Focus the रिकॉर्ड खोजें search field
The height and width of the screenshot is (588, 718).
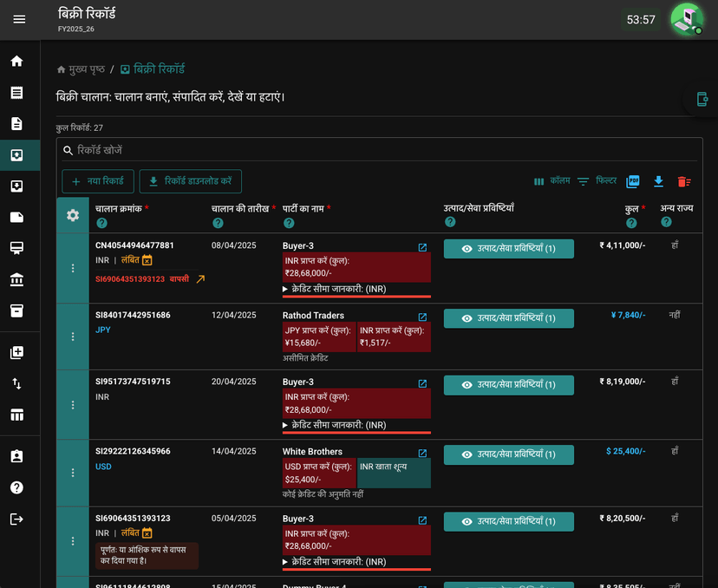[379, 150]
